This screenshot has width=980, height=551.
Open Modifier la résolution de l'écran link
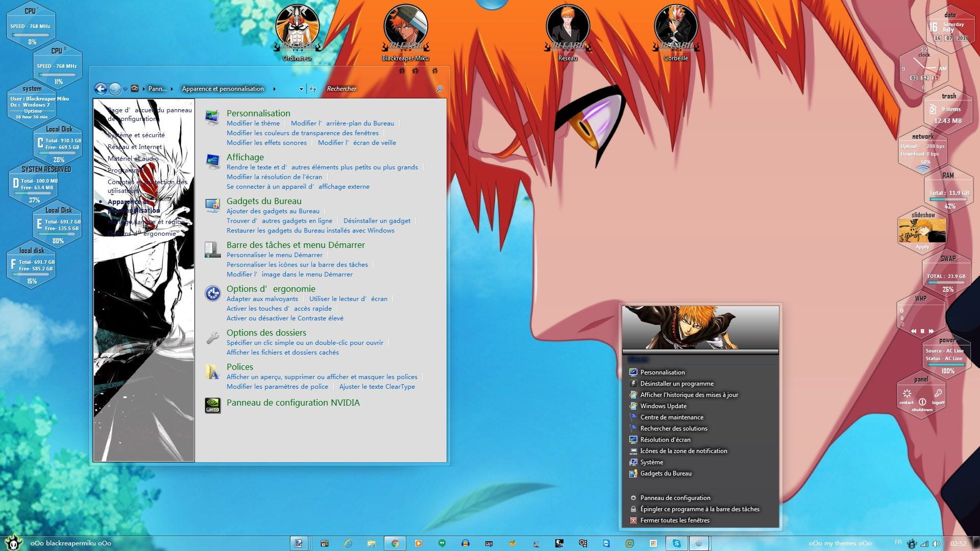274,177
